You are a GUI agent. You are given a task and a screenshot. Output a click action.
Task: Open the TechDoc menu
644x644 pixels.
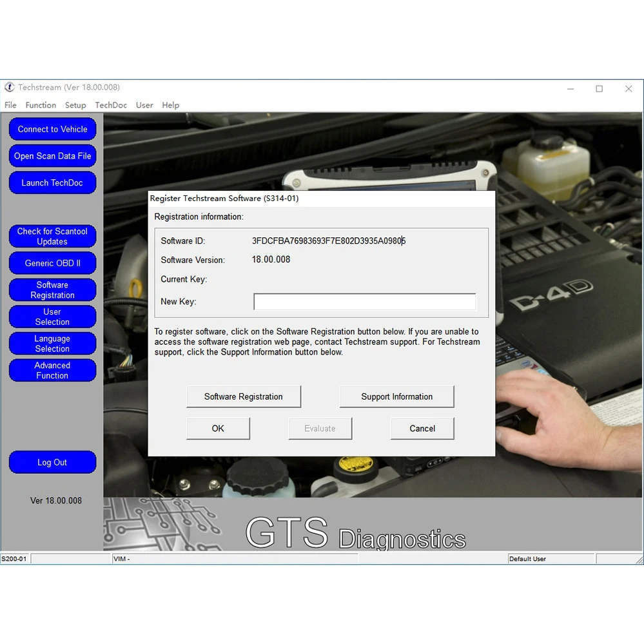[111, 105]
